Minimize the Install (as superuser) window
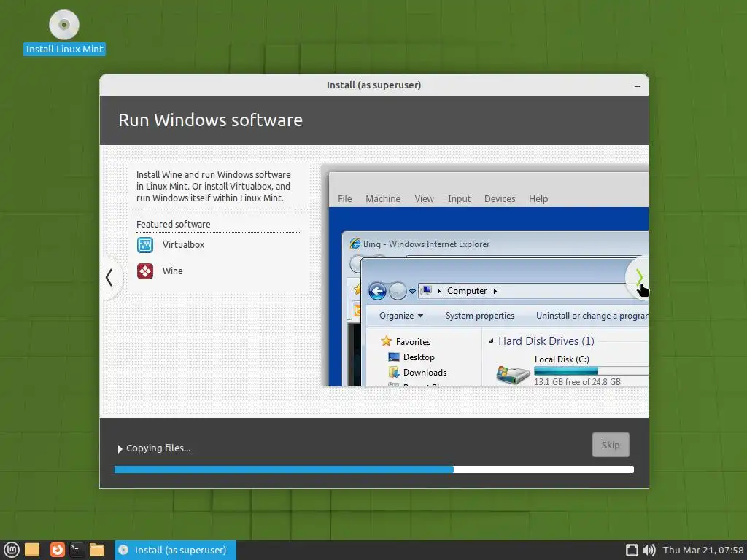The height and width of the screenshot is (560, 747). click(x=638, y=86)
